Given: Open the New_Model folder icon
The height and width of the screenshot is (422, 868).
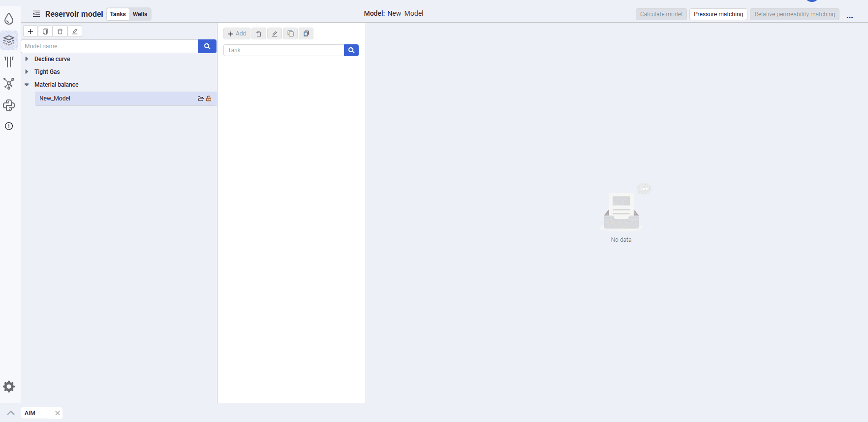Looking at the screenshot, I should [x=201, y=98].
